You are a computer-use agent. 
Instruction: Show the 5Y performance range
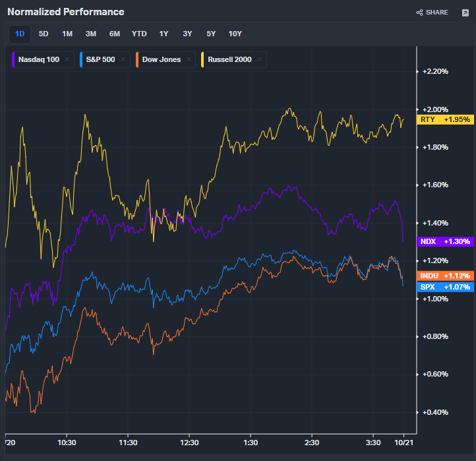(x=211, y=34)
